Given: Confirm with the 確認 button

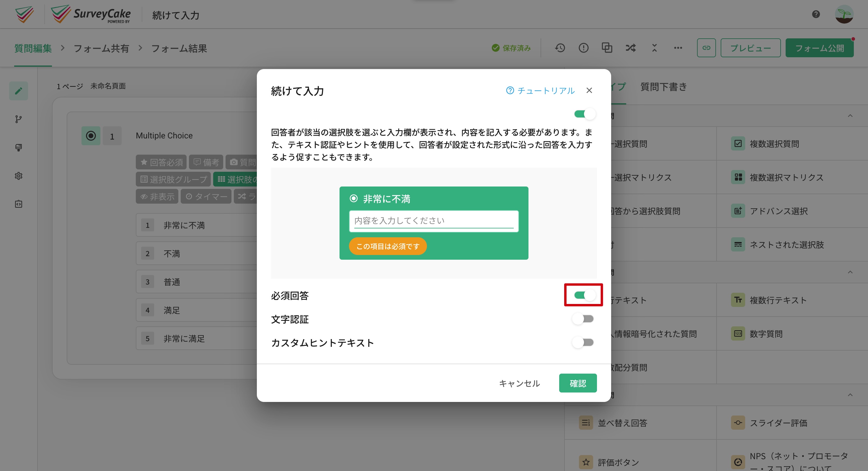Looking at the screenshot, I should (x=578, y=383).
